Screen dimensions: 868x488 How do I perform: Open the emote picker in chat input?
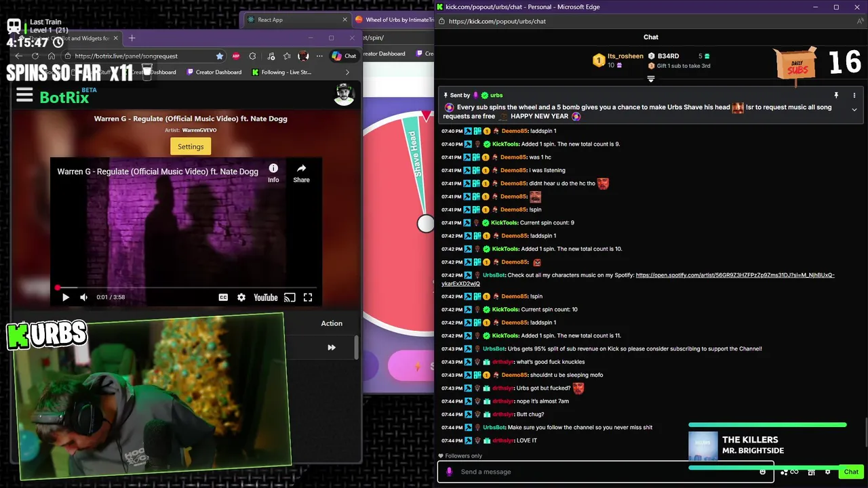click(763, 472)
